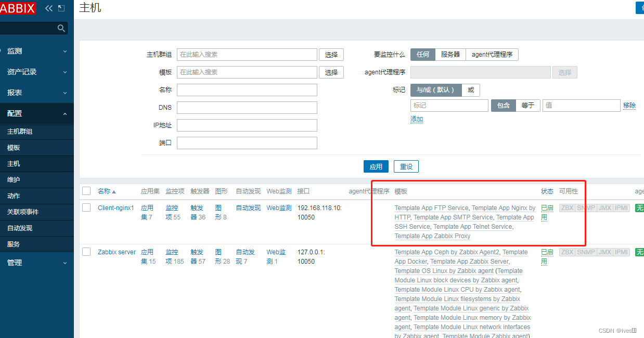Select 等于 tag match option
This screenshot has width=644, height=338.
pos(528,106)
